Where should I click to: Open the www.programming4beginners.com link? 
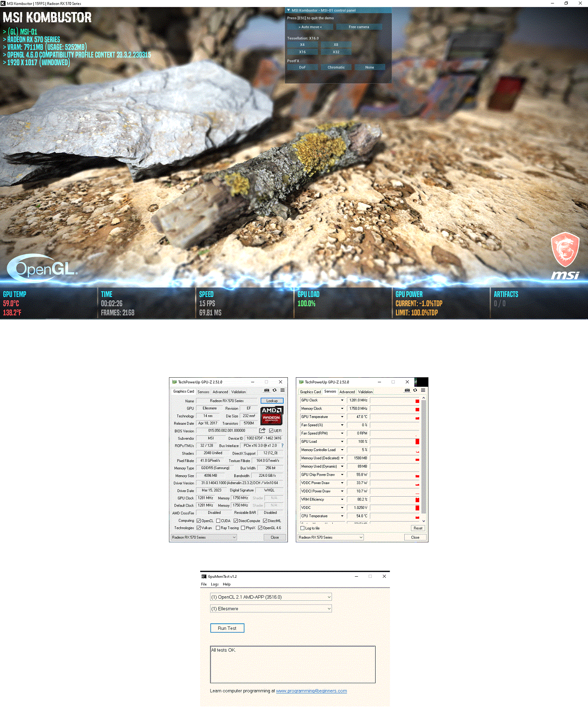pyautogui.click(x=312, y=691)
